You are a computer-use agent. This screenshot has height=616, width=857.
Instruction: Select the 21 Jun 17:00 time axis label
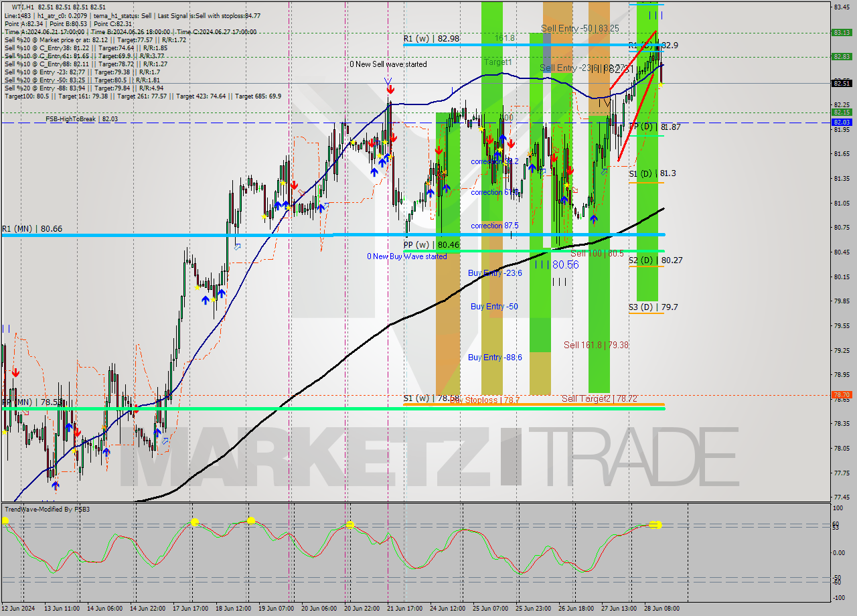click(x=404, y=609)
